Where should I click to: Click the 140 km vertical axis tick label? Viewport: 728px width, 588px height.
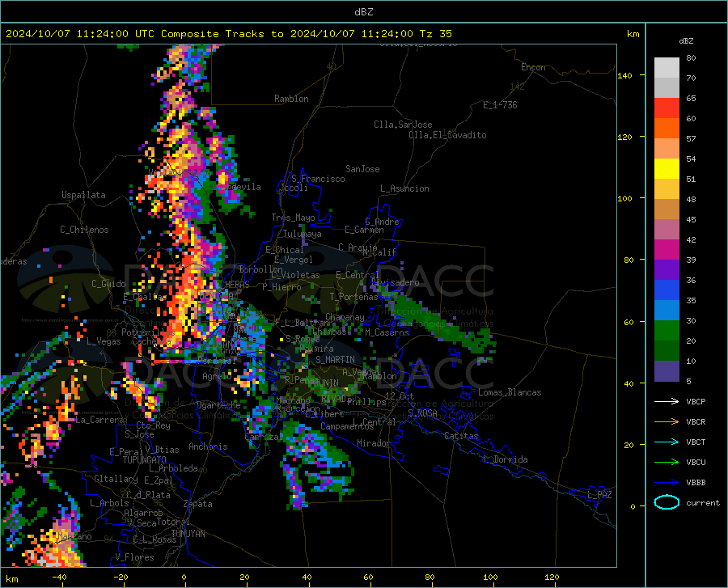point(624,75)
